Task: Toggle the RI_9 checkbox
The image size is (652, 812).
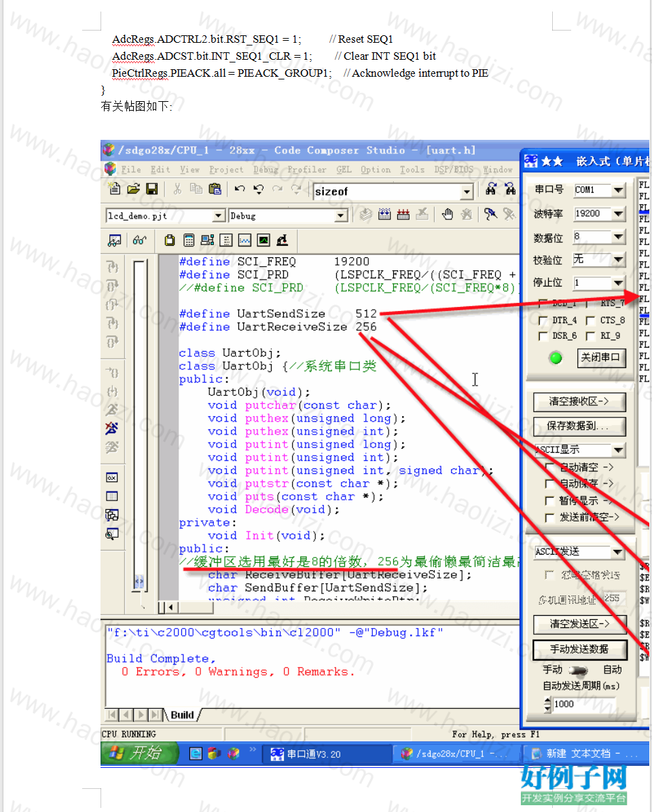Action: (590, 336)
